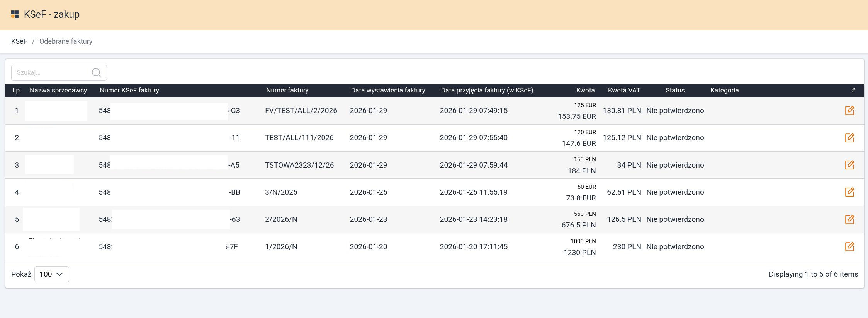Open edit icon for invoice 2/2026/N
The width and height of the screenshot is (868, 318).
(x=849, y=219)
